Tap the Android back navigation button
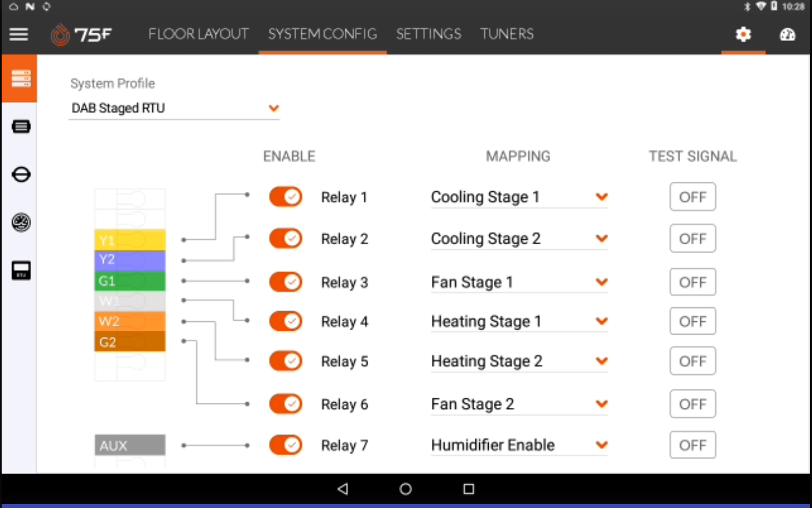 pos(343,489)
